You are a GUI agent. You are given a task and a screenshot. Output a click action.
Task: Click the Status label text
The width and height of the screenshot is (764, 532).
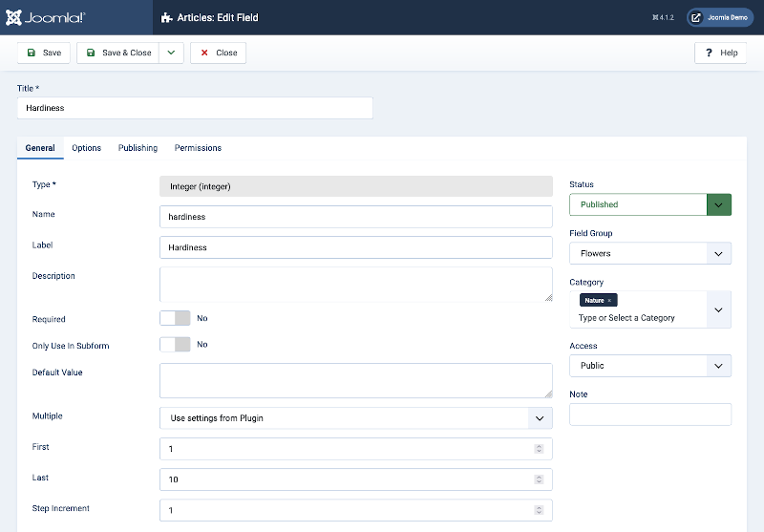(x=582, y=184)
